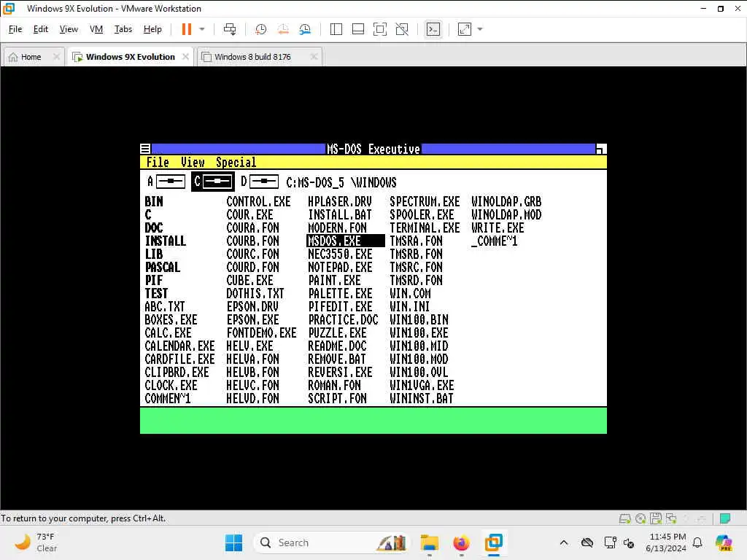Image resolution: width=747 pixels, height=560 pixels.
Task: Select drive C icon
Action: (213, 182)
